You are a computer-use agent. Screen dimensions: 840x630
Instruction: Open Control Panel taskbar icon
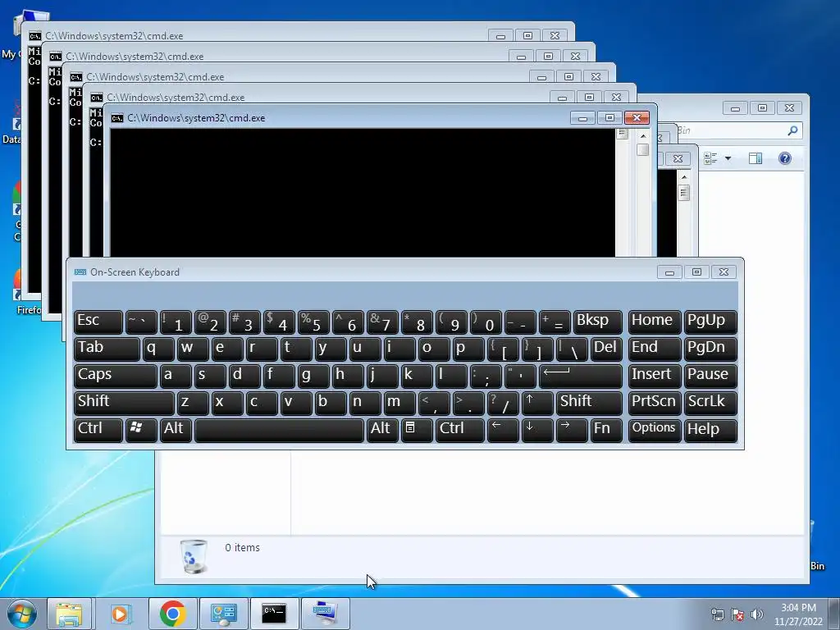223,614
